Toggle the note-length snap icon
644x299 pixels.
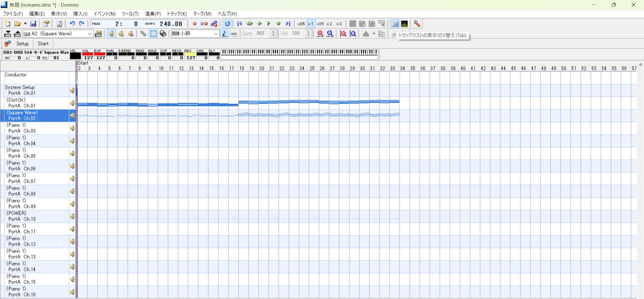click(225, 34)
